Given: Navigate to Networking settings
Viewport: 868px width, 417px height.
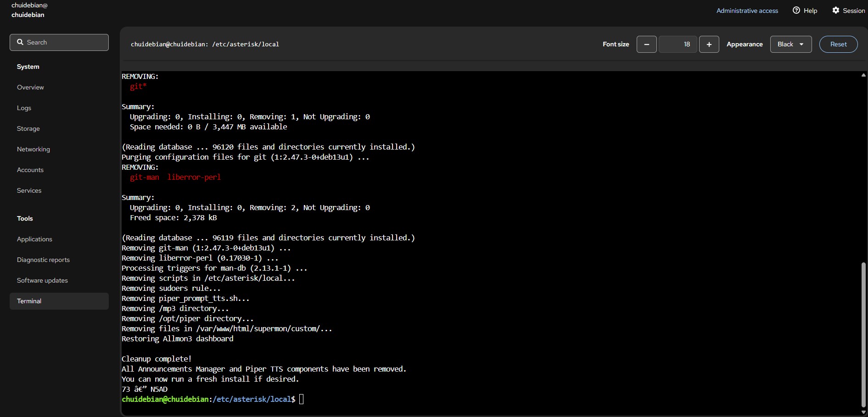Looking at the screenshot, I should tap(33, 149).
